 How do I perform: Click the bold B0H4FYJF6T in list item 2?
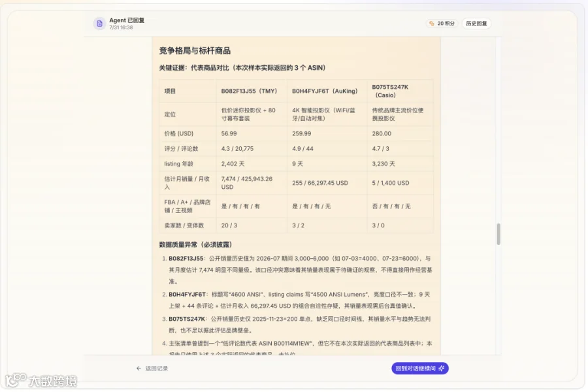pos(187,295)
